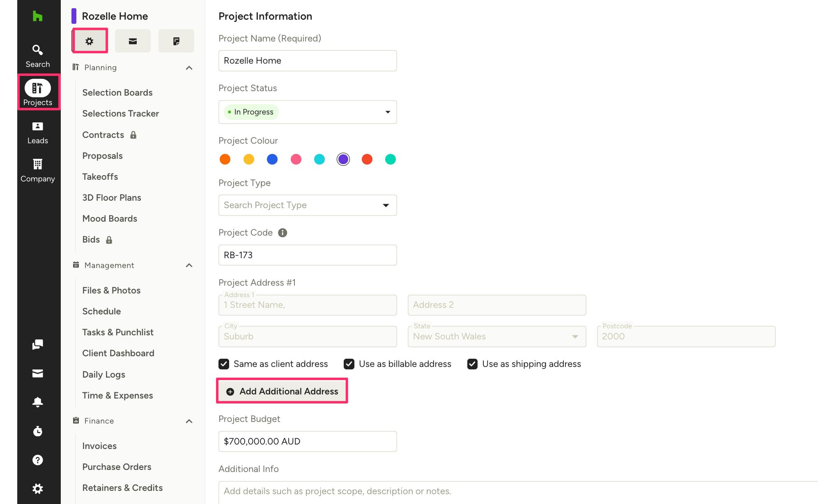Image resolution: width=818 pixels, height=504 pixels.
Task: Open the Search Project Type dropdown
Action: 308,205
